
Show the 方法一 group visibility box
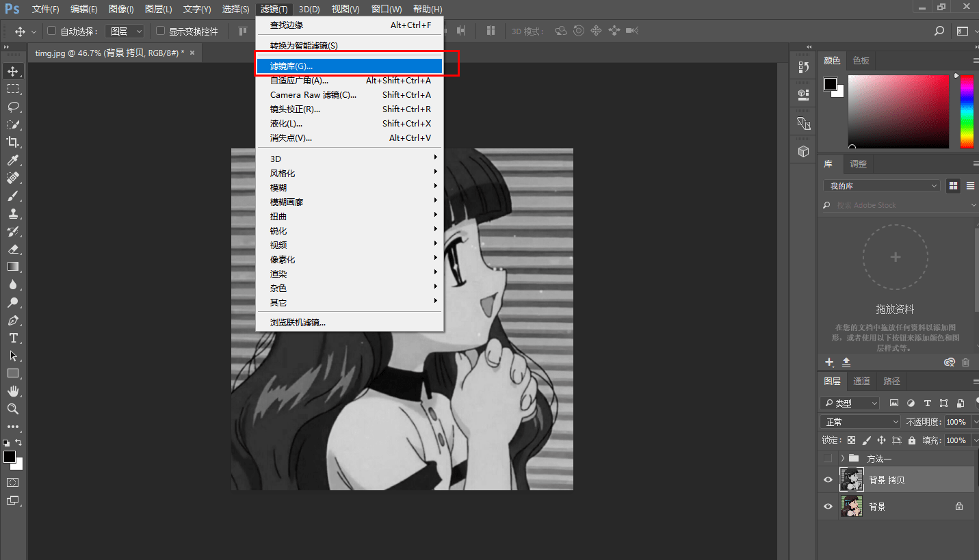[828, 458]
